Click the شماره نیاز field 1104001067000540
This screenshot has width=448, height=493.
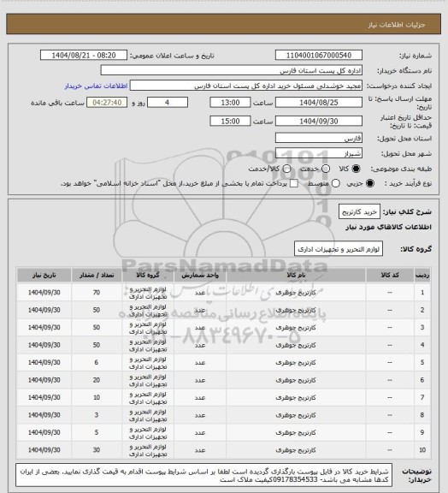point(319,55)
